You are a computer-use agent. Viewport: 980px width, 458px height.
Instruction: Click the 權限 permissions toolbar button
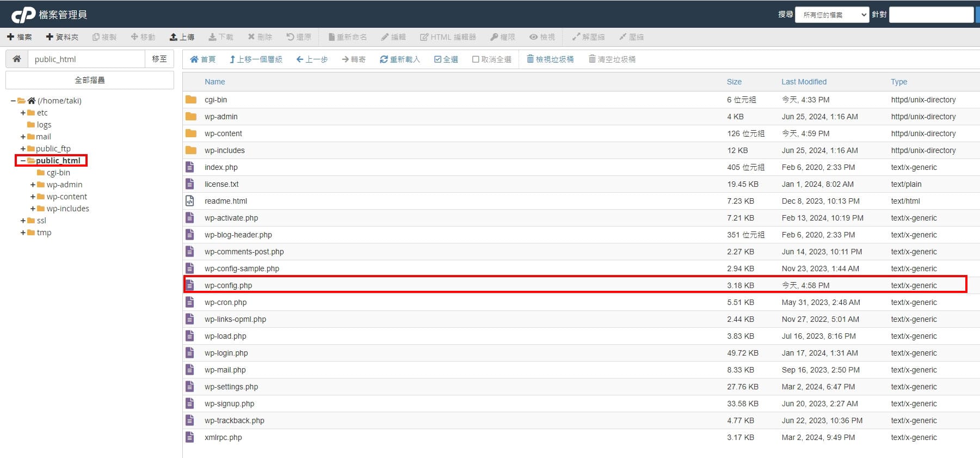click(x=503, y=37)
